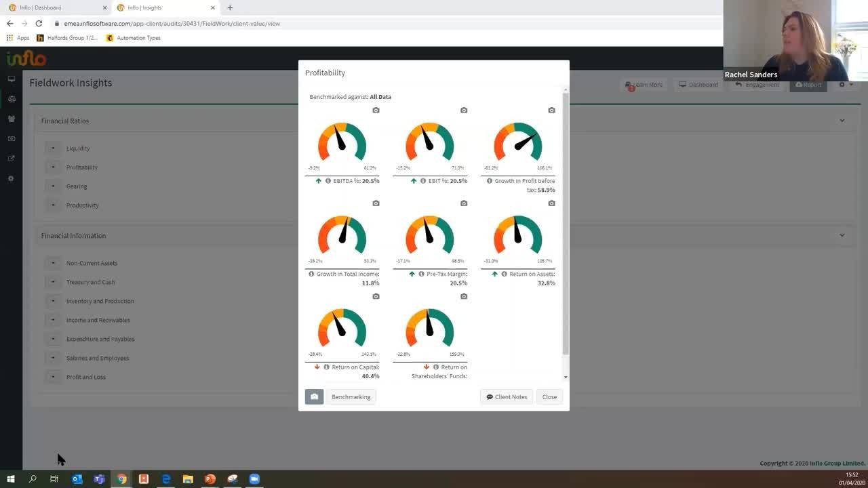Close the Profitability dialog
868x488 pixels.
click(x=549, y=397)
